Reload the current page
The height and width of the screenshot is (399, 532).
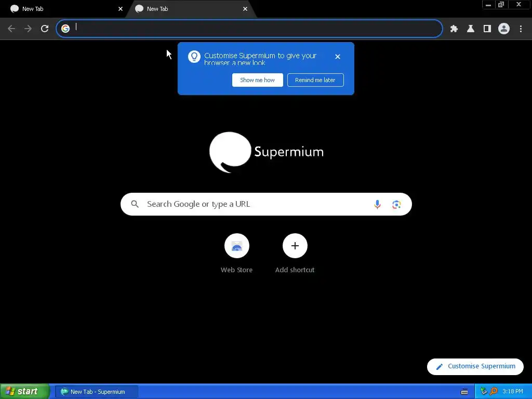tap(45, 29)
